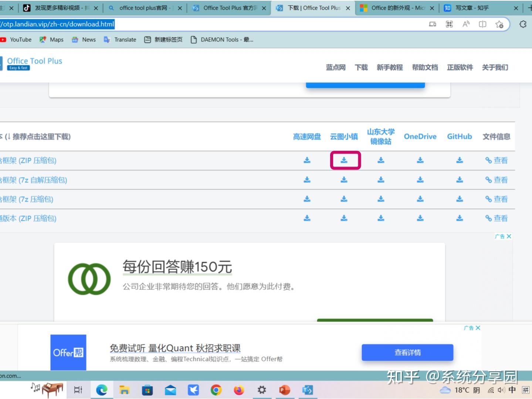This screenshot has width=532, height=399.
Task: Open 新手教程 in site navigation
Action: point(390,67)
